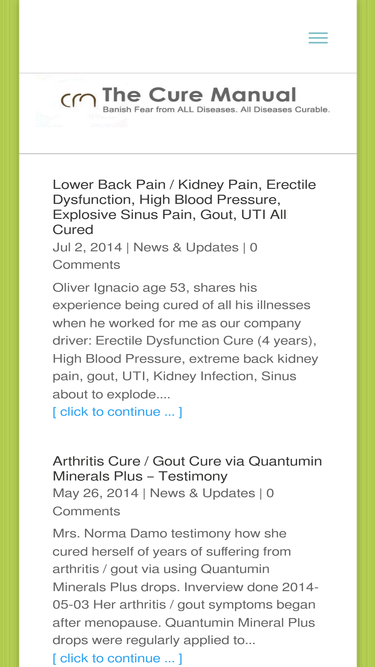Viewport: 375px width, 667px height.
Task: Open comments link of the Arthritis Cure post
Action: (163, 502)
